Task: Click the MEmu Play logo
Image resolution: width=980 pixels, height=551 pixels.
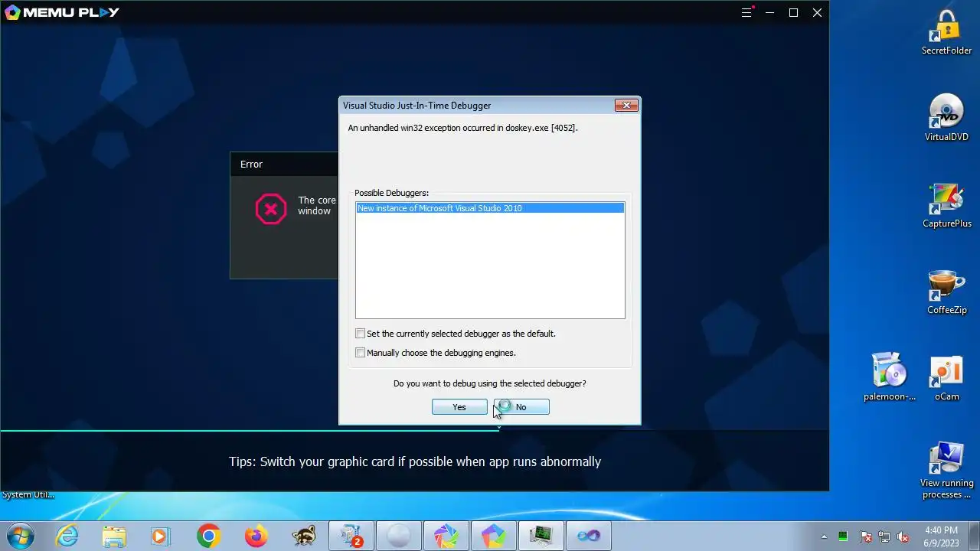Action: tap(62, 12)
